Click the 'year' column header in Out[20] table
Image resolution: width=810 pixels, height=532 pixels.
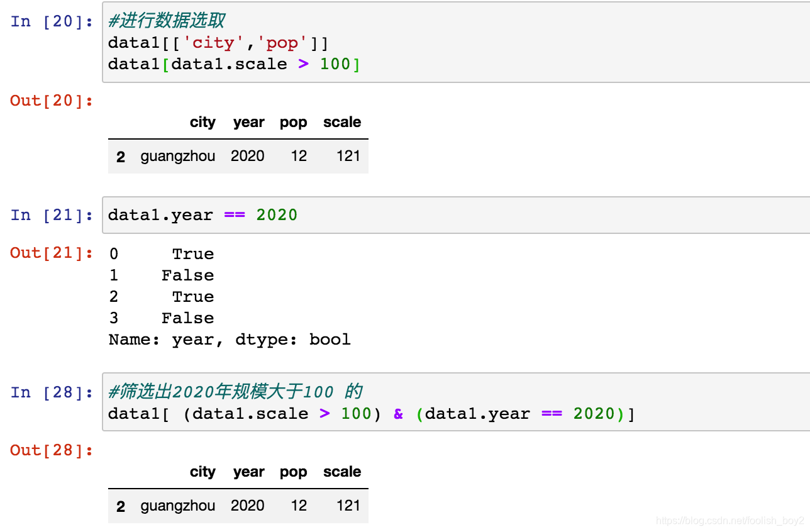[248, 122]
